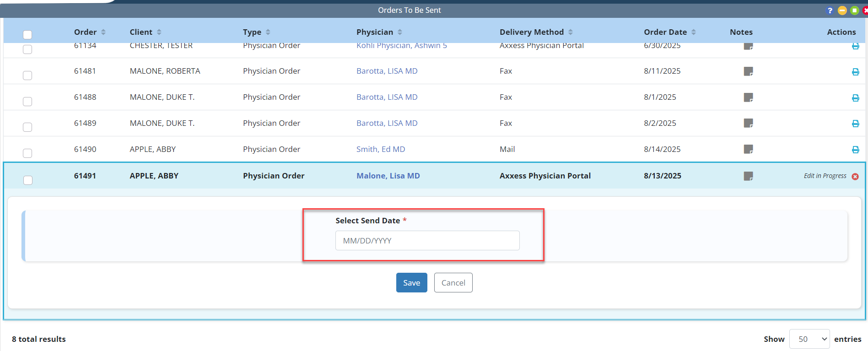Screen dimensions: 868x351
Task: Open physician link Smith, Ed MD
Action: [380, 149]
